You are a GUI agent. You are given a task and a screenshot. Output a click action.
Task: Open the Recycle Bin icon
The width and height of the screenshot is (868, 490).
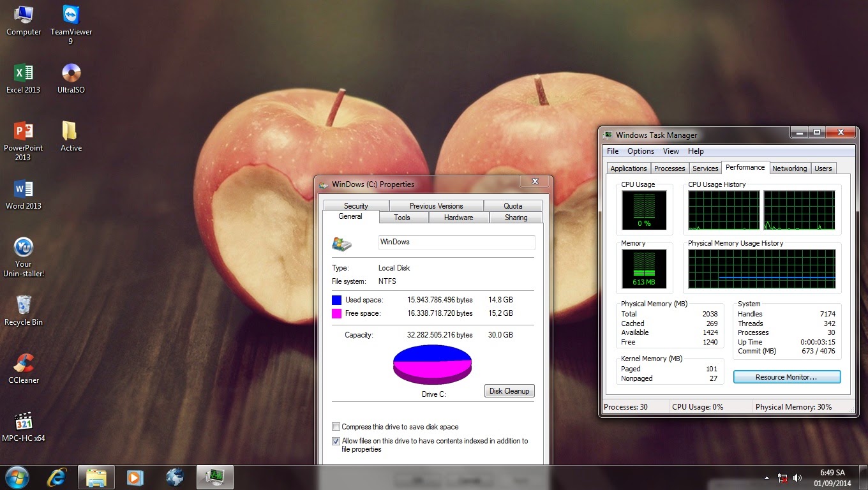coord(24,306)
